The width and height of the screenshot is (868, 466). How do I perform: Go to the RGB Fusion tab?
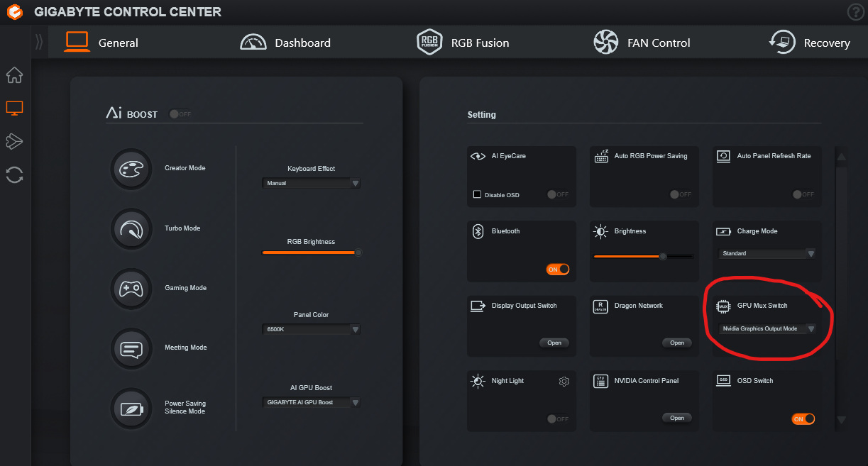pyautogui.click(x=463, y=43)
